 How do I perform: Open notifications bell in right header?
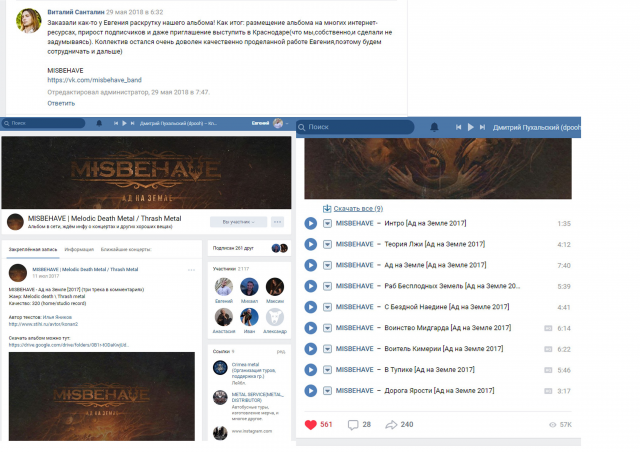[x=434, y=127]
